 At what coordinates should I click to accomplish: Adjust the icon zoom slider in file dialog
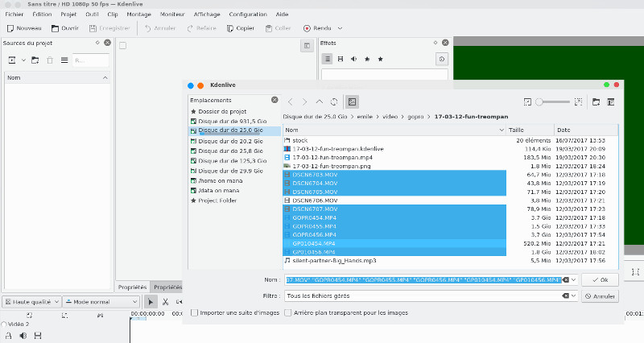pos(553,102)
